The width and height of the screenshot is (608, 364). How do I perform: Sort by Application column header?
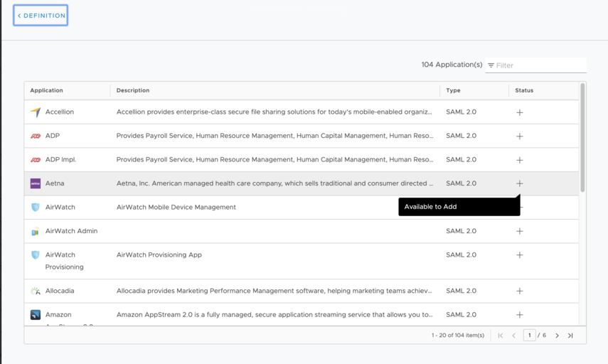[47, 90]
